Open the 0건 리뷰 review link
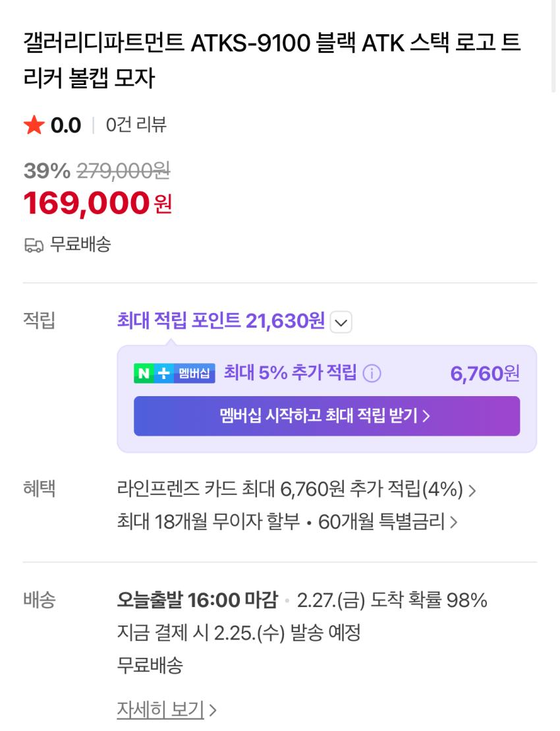560x731 pixels. pyautogui.click(x=136, y=125)
